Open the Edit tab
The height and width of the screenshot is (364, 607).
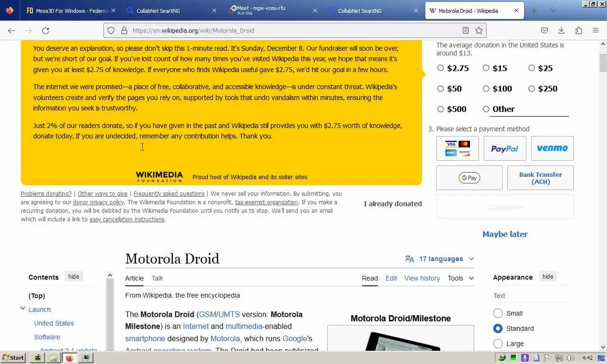[391, 278]
